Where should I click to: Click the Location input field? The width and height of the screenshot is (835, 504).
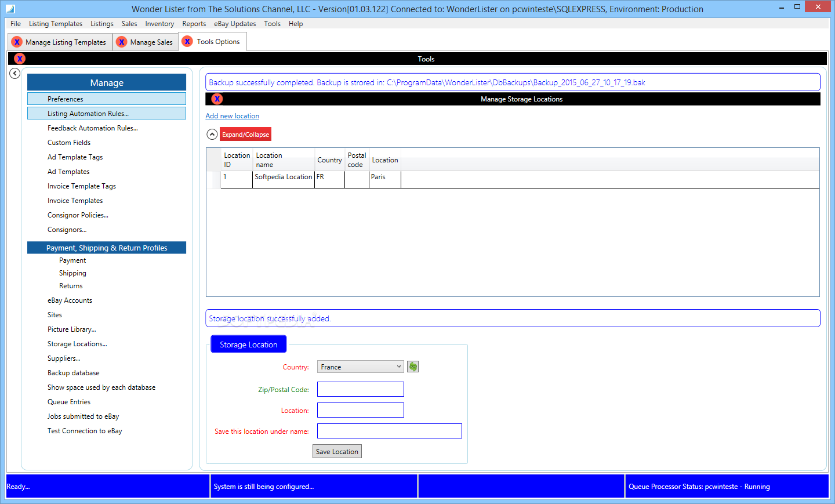361,410
